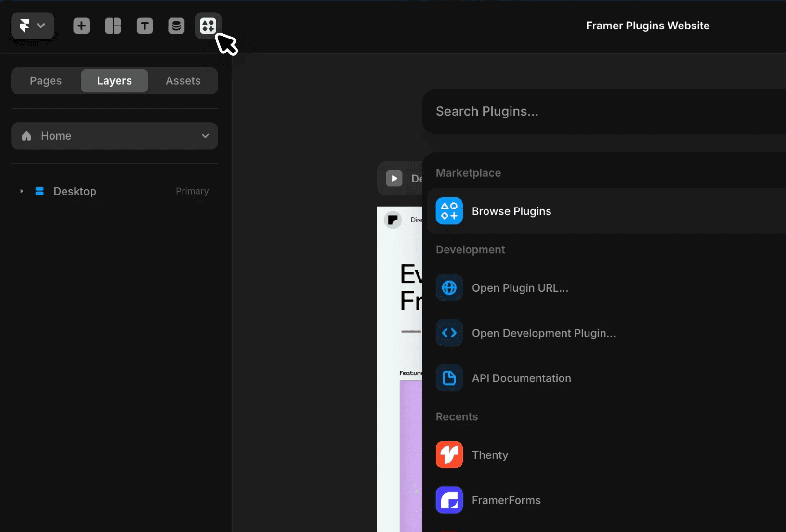Click the Thenty orange plugin icon
786x532 pixels.
(449, 455)
